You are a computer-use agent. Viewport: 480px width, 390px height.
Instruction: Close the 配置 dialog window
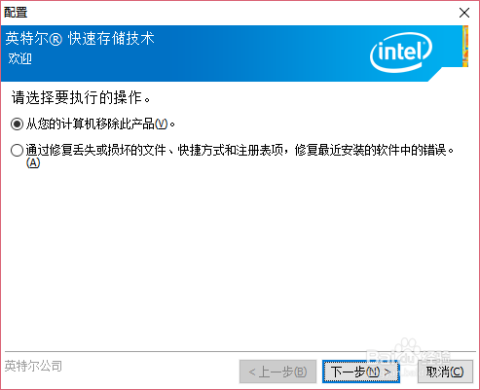click(464, 13)
